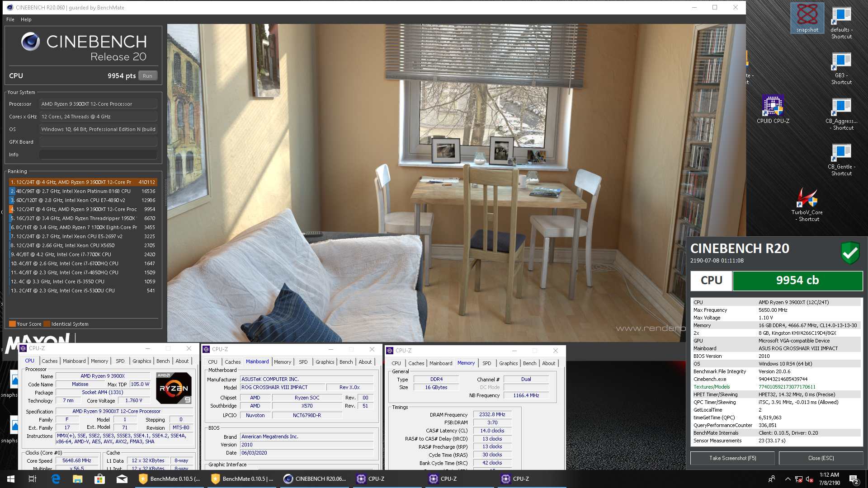Open Memory tab in the left CPU-Z window
This screenshot has width=868, height=488.
[99, 361]
